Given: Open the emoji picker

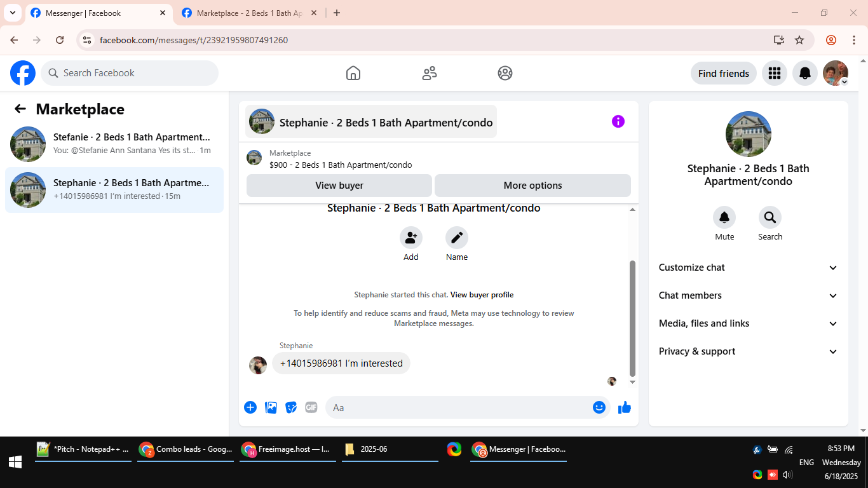Looking at the screenshot, I should [599, 407].
